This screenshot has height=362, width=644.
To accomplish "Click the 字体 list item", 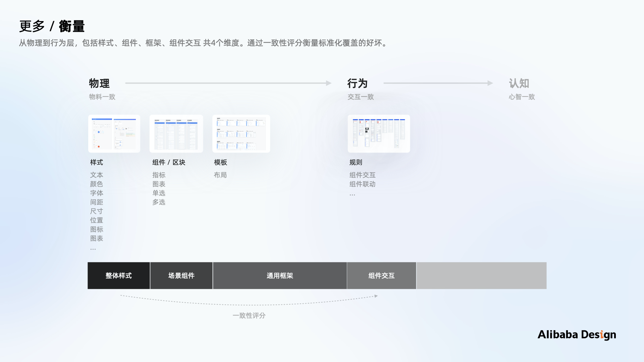I will 97,193.
